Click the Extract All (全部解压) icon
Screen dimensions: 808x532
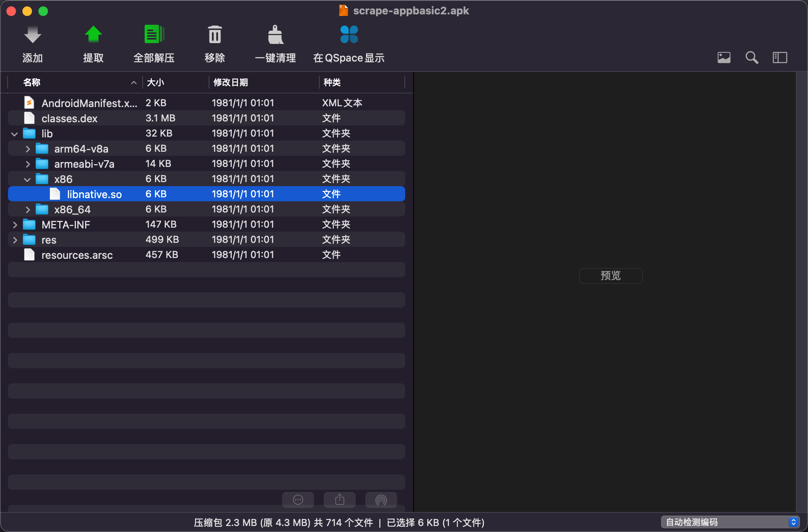coord(154,35)
